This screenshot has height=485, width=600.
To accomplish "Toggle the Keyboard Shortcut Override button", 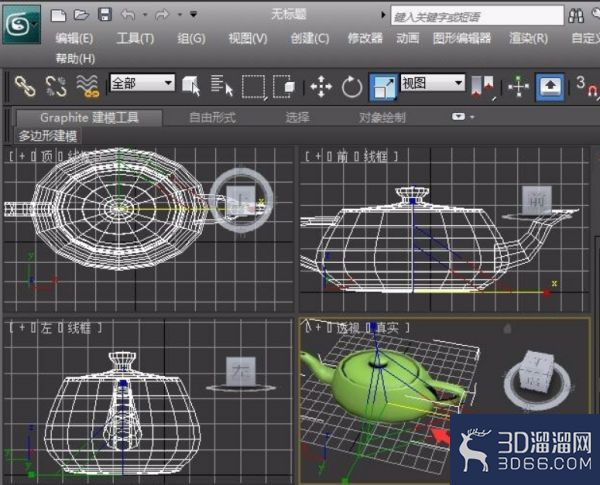I will (550, 87).
